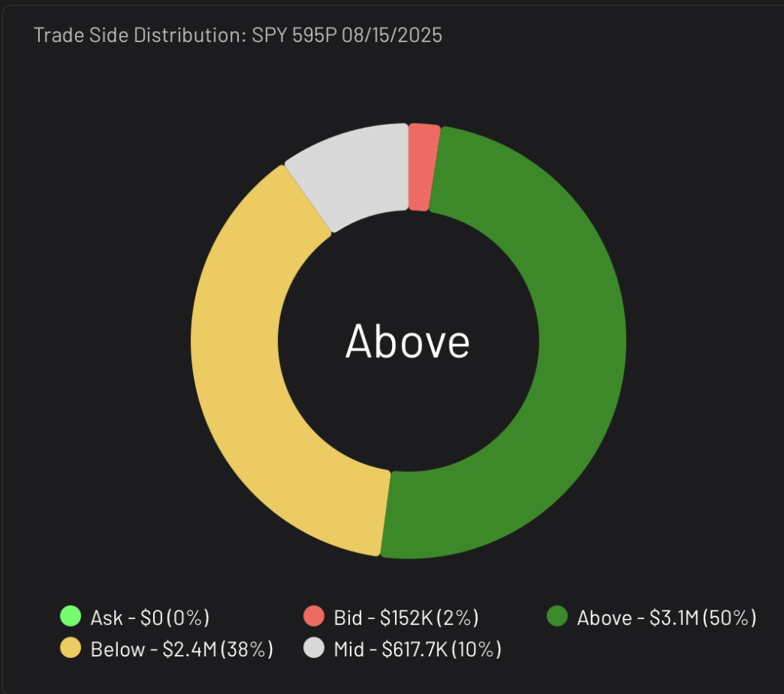
Task: Click the light green Ask legend circle
Action: 70,616
